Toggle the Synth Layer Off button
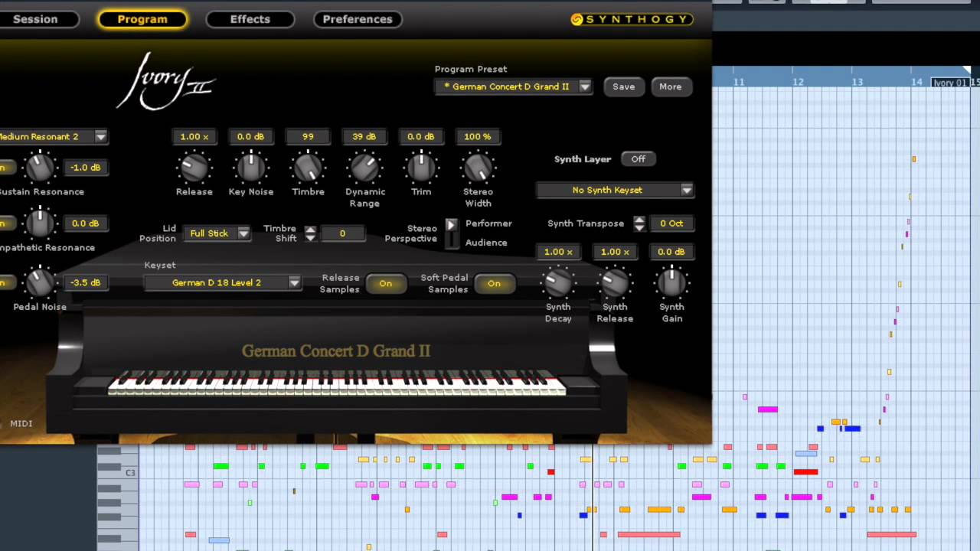This screenshot has height=551, width=980. coord(638,159)
